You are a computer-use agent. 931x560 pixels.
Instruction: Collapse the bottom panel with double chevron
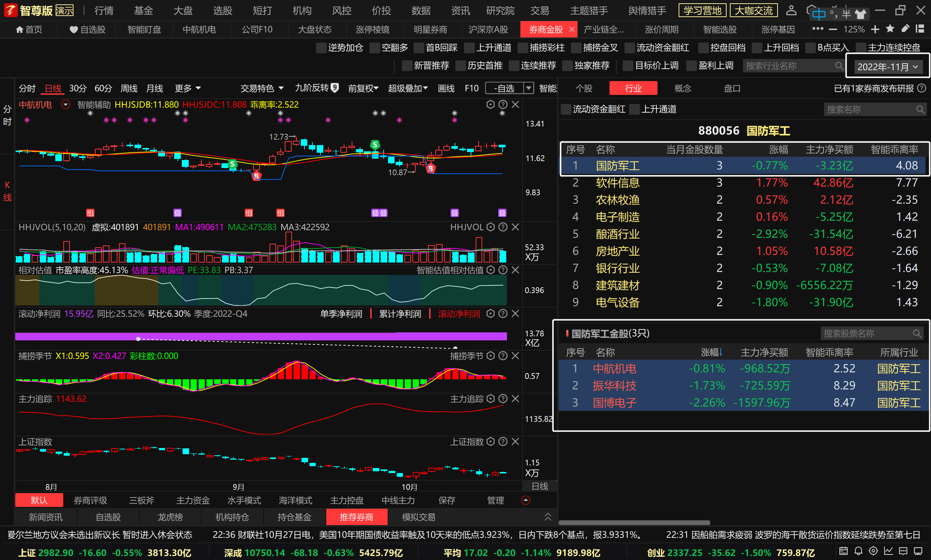[x=548, y=517]
